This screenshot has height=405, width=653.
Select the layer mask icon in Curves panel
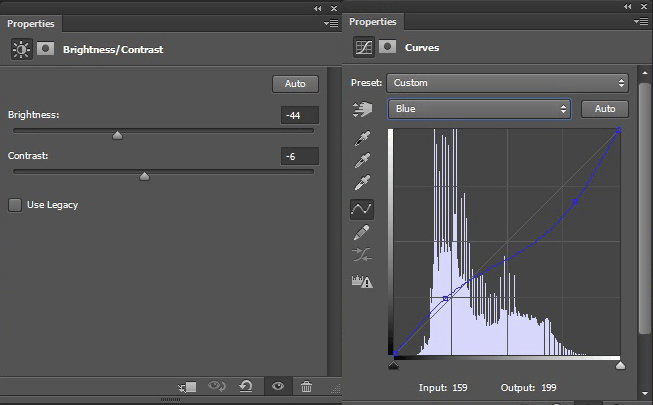(387, 47)
